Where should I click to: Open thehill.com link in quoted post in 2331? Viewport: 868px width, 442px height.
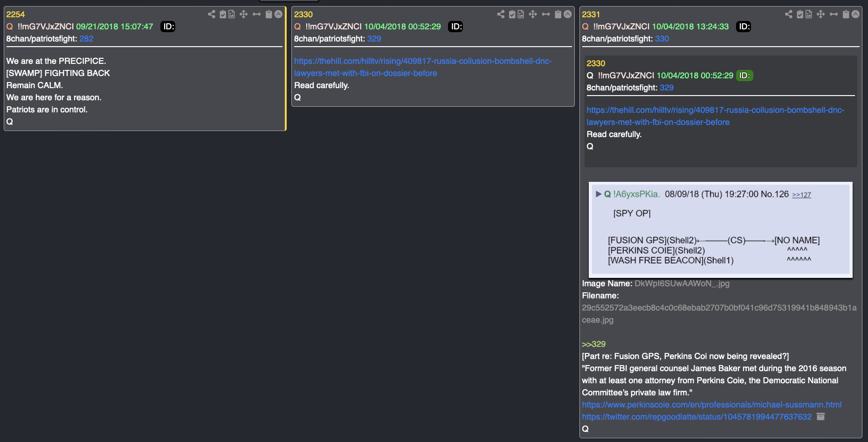(x=715, y=116)
